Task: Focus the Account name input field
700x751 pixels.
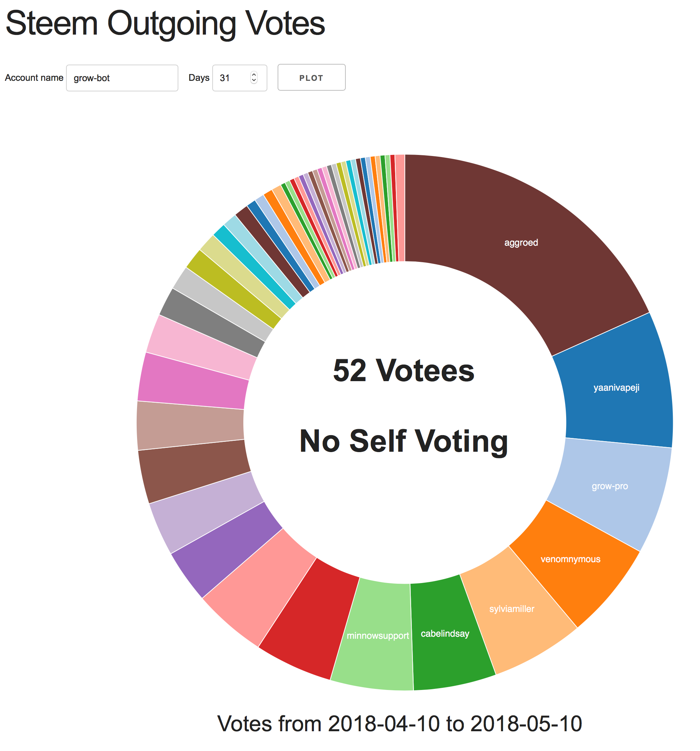Action: 122,78
